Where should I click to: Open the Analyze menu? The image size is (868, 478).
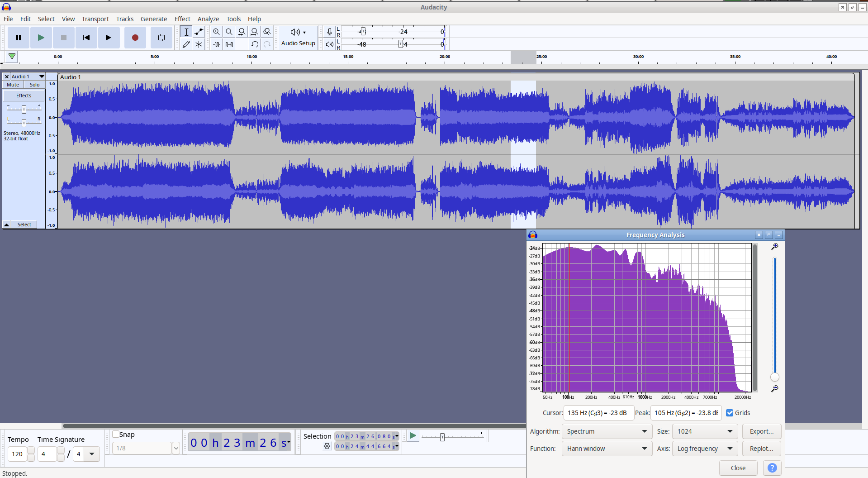click(x=208, y=19)
